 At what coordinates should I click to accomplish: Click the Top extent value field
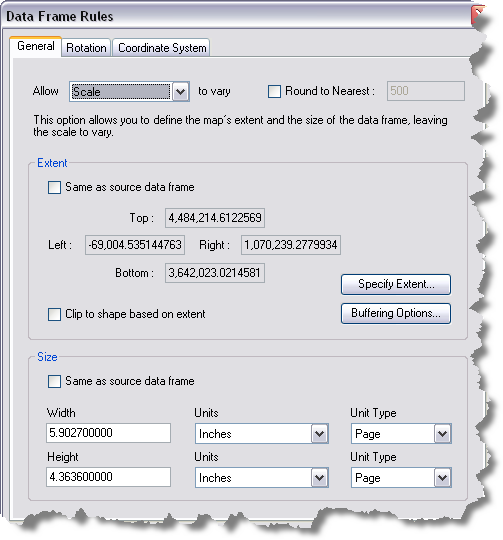[215, 218]
